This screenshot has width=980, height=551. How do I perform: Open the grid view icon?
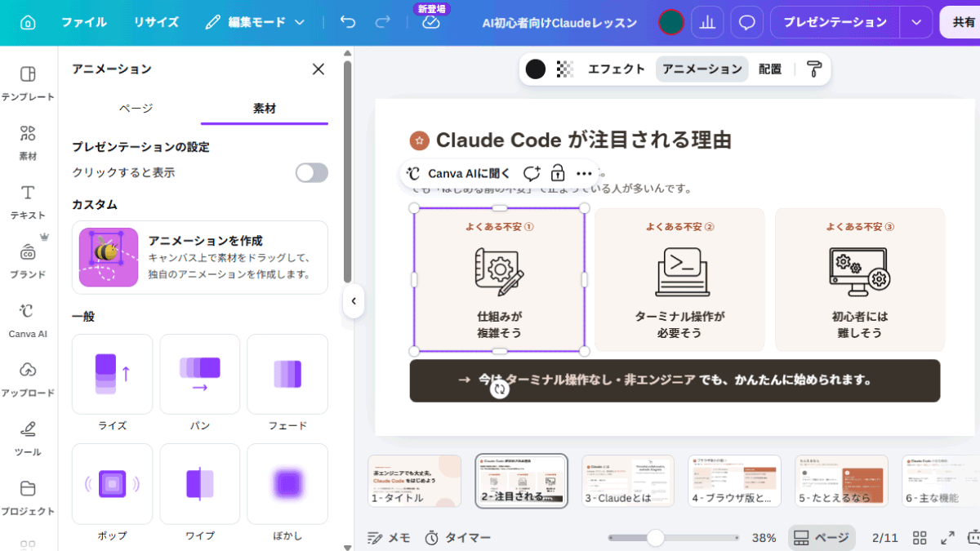point(920,538)
